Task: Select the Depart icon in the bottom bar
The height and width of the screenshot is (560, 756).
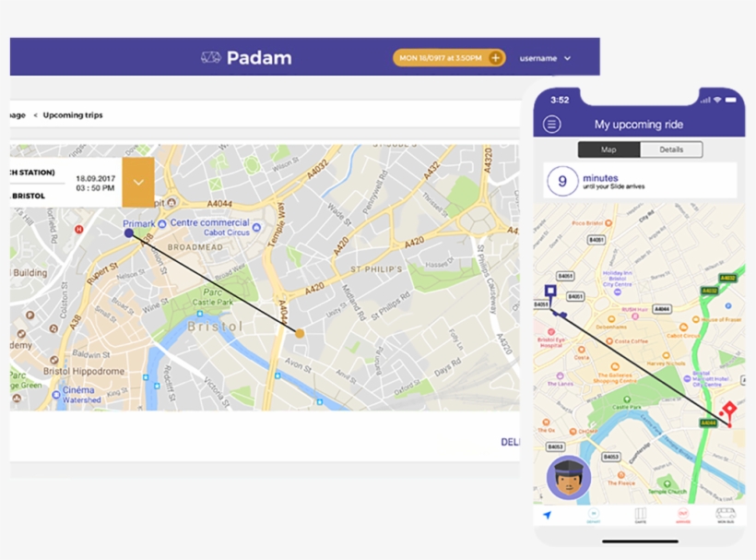Action: click(594, 516)
